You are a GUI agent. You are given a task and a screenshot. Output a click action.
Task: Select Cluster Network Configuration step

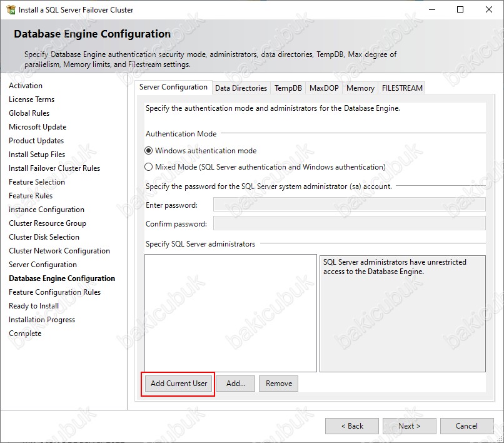59,251
